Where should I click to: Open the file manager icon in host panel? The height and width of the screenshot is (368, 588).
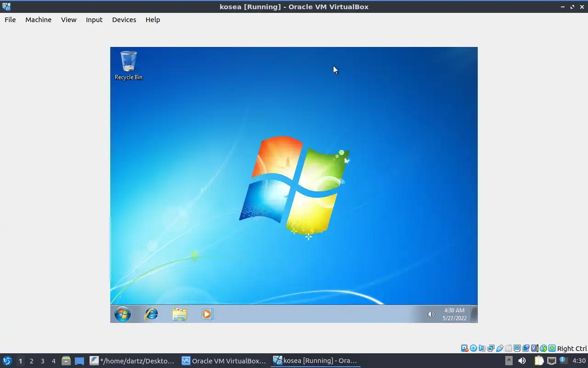(66, 361)
